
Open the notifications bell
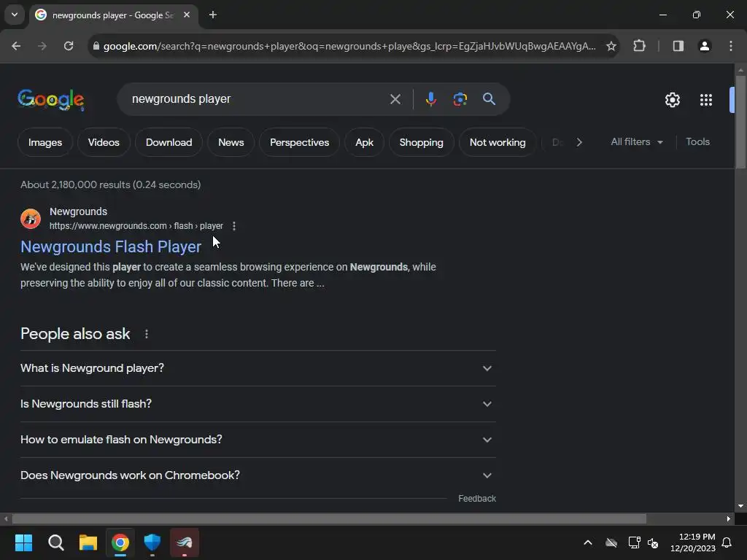pyautogui.click(x=727, y=542)
